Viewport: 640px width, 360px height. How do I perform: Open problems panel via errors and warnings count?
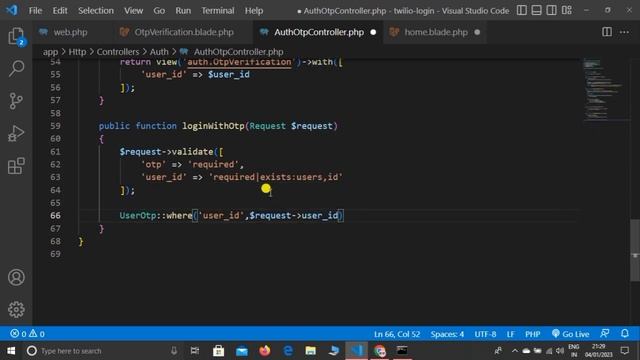click(27, 334)
